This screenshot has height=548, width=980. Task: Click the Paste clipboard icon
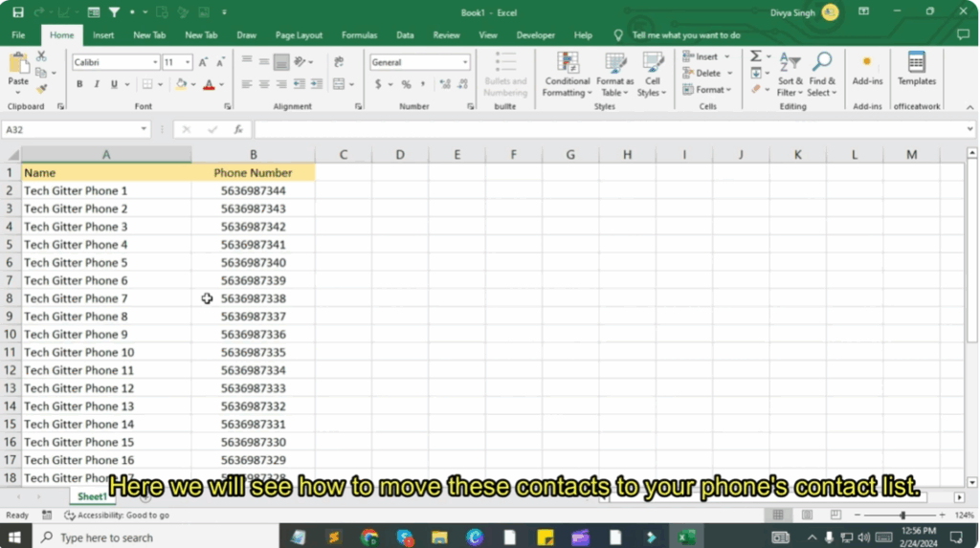(18, 63)
